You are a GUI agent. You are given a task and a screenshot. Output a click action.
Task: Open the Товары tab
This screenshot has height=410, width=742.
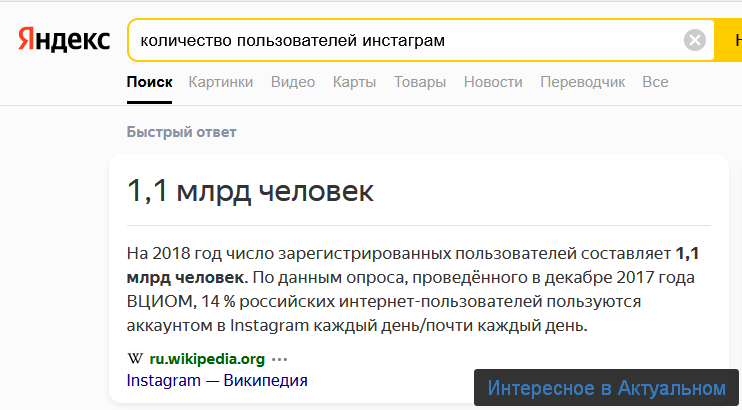(420, 82)
